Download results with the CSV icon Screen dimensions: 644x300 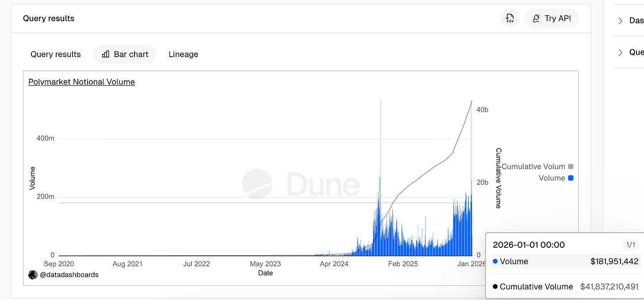tap(510, 19)
